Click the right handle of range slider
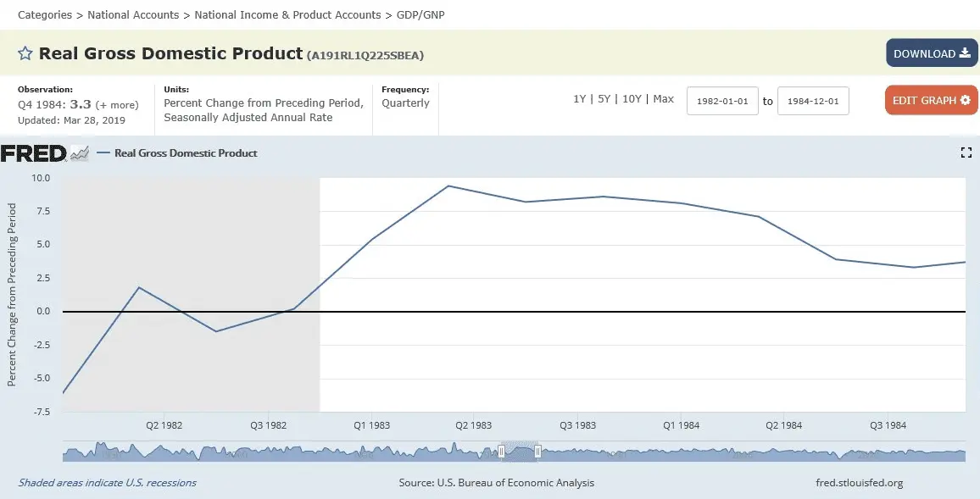 click(x=537, y=452)
